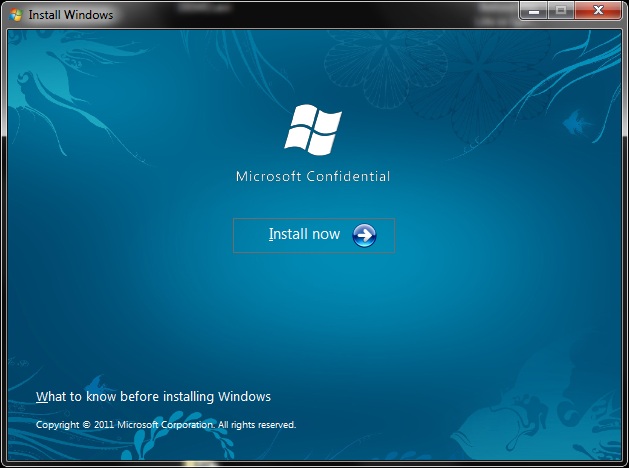
Task: Click the blue arrow icon beside Install now
Action: (x=364, y=235)
